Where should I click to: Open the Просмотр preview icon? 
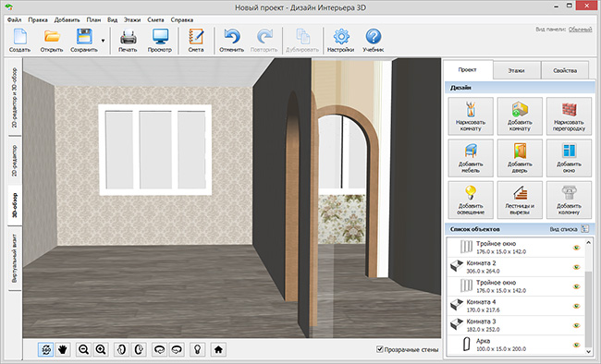160,40
